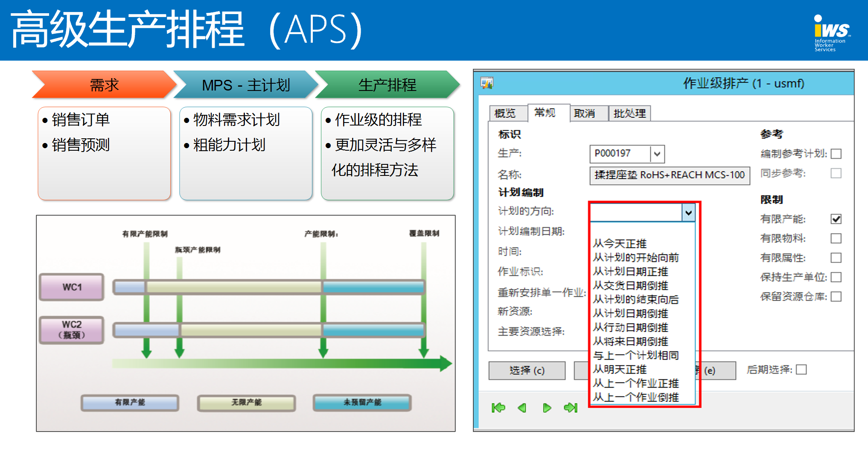Click the 有限产能 blue legend swatch

click(130, 403)
